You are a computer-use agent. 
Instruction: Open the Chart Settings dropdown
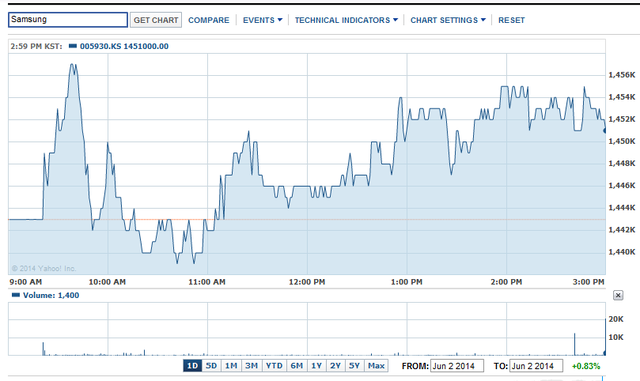pyautogui.click(x=448, y=20)
